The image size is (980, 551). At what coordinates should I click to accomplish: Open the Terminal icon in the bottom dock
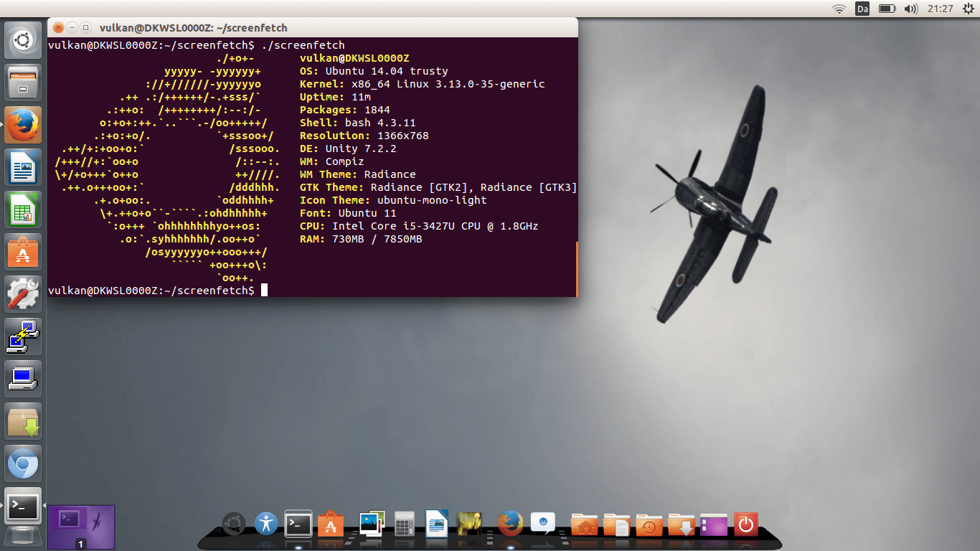(x=298, y=524)
